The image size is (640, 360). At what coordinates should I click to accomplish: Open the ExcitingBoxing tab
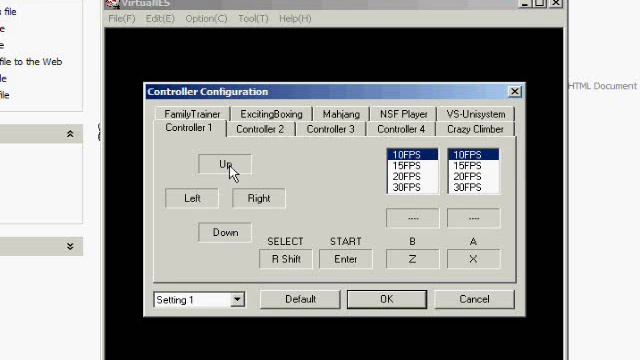click(x=271, y=114)
